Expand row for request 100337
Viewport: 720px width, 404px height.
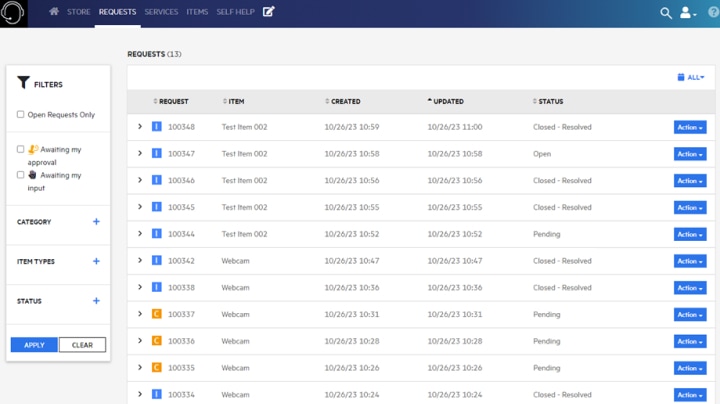[140, 314]
